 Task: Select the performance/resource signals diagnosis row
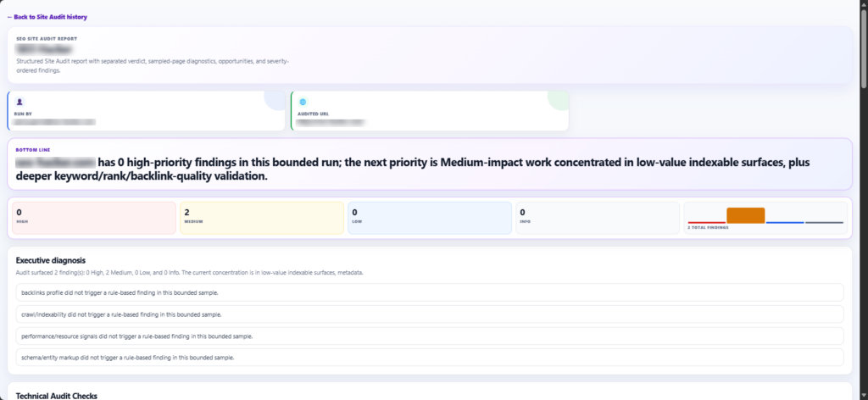pos(430,336)
